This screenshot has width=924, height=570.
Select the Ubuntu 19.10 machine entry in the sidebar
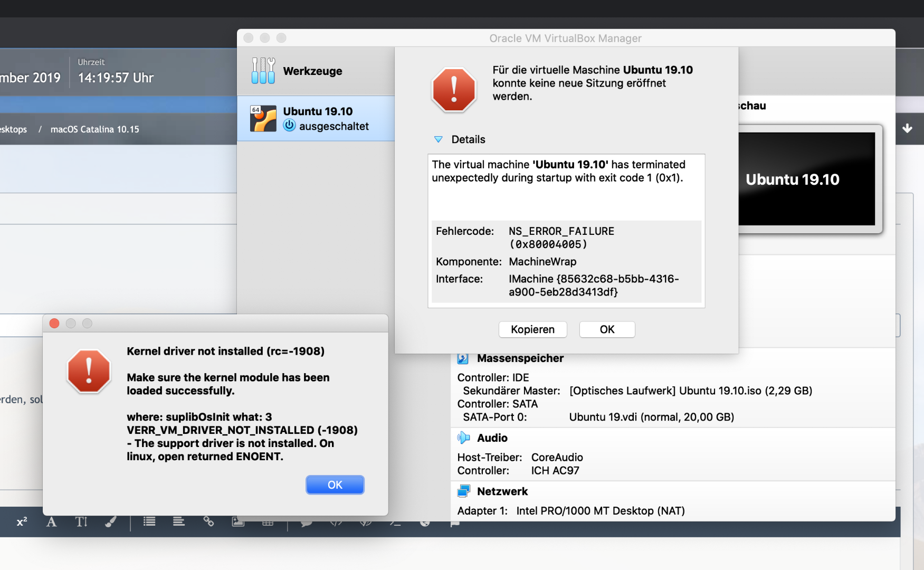pyautogui.click(x=316, y=118)
